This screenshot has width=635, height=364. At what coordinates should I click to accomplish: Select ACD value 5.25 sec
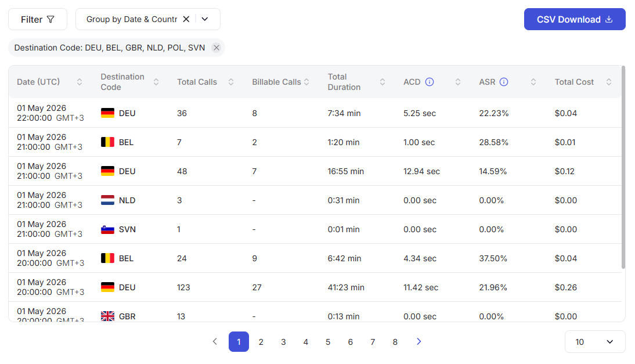click(x=420, y=113)
